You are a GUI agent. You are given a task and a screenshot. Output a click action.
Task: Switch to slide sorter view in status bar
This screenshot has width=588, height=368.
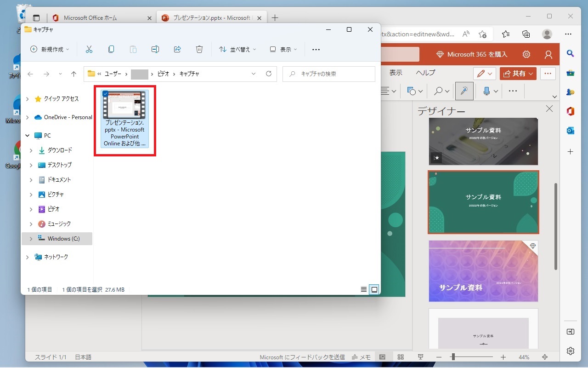click(401, 357)
